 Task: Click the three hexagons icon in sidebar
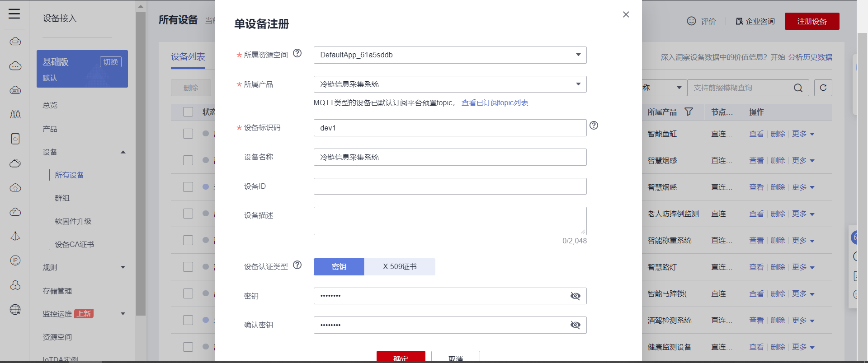(x=15, y=285)
